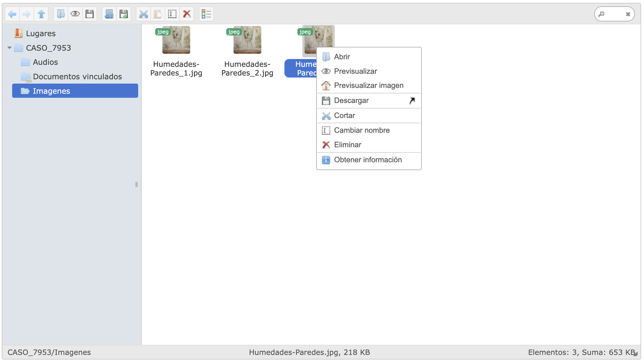
Task: Click the Elementos: 3, Suma: 653 KB text
Action: click(x=582, y=352)
